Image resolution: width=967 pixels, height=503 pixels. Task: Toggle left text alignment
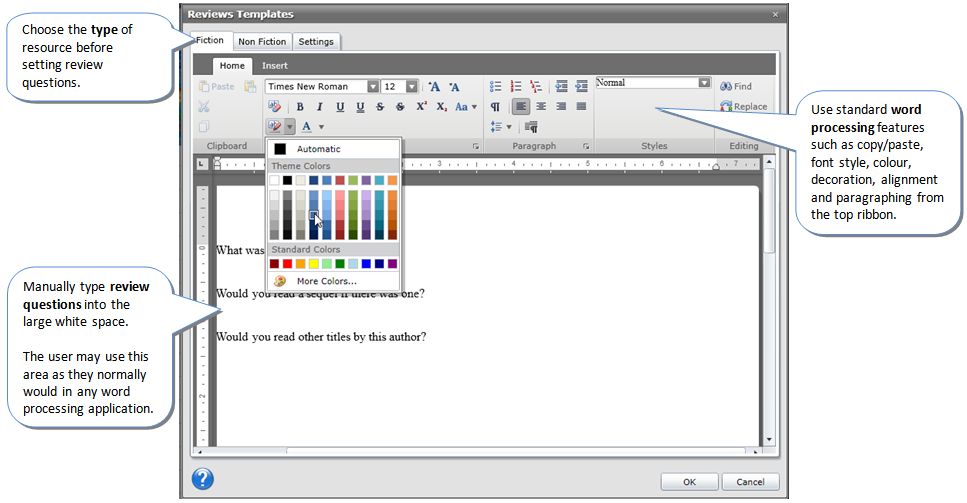point(521,107)
